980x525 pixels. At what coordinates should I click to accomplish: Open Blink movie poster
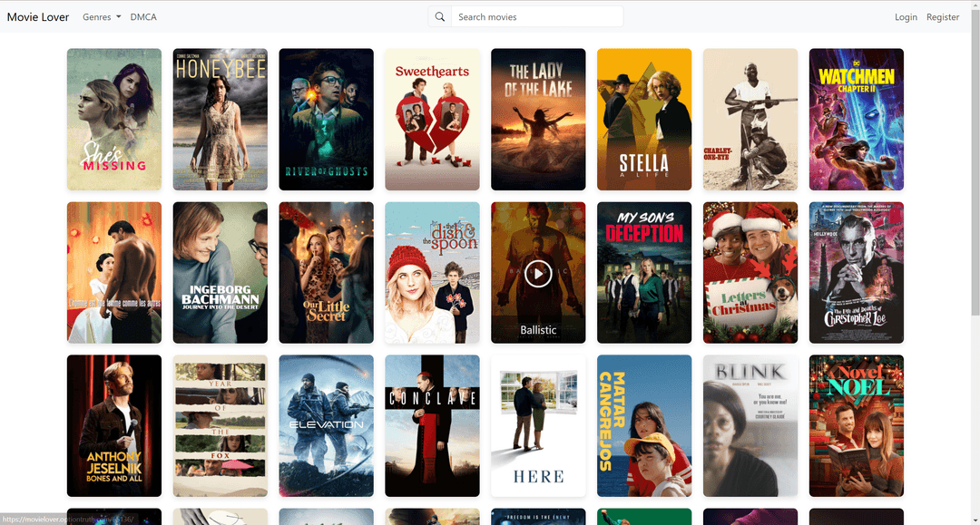pyautogui.click(x=750, y=426)
